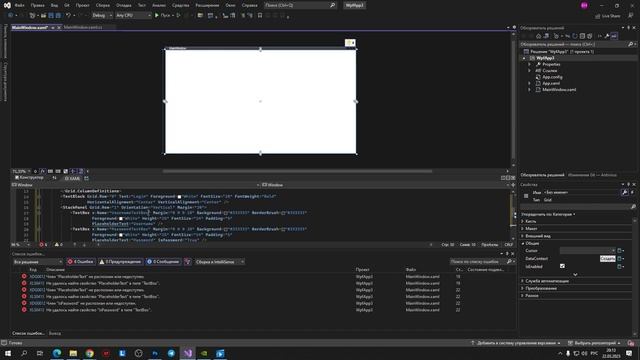
Task: Switch to the MainWindow.xaml.cs editor tab
Action: click(83, 27)
